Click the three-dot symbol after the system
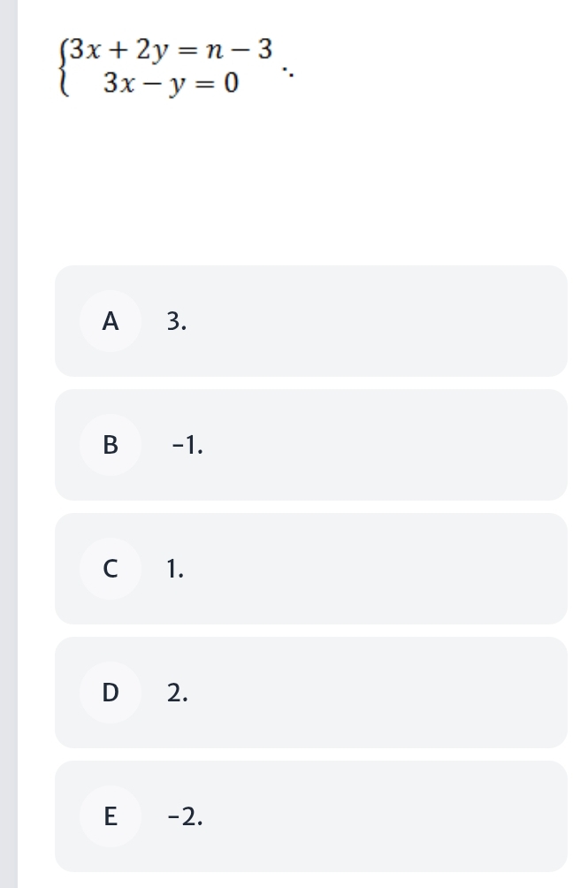588x888 pixels. pyautogui.click(x=288, y=72)
